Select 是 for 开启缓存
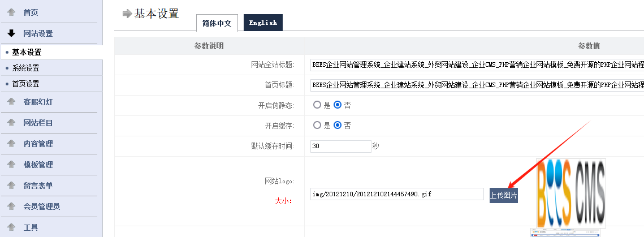The height and width of the screenshot is (237, 644). tap(317, 126)
